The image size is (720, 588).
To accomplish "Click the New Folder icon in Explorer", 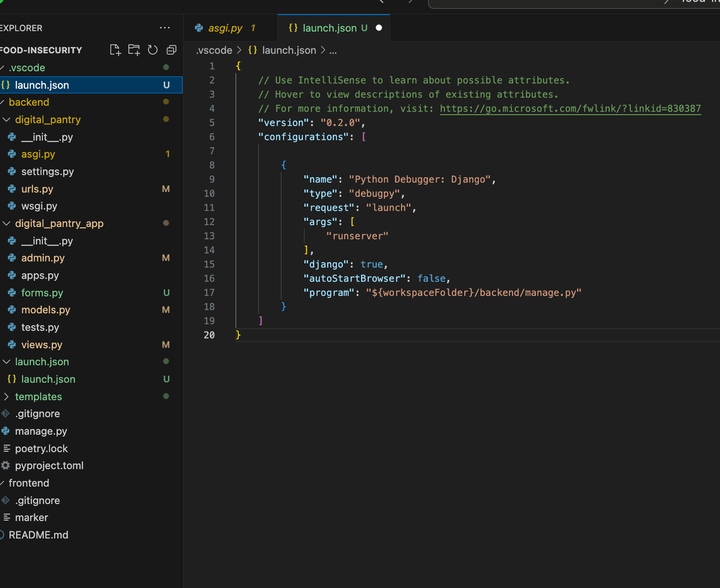I will coord(134,50).
